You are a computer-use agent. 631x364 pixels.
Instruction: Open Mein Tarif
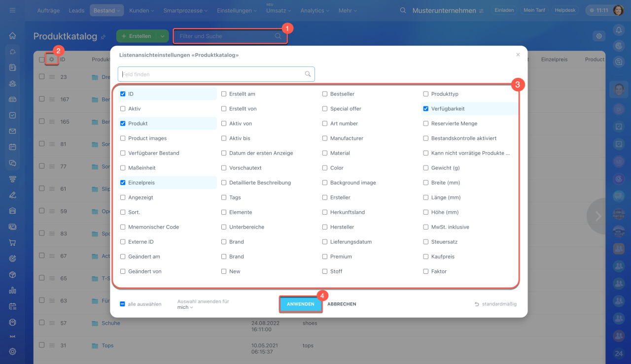point(534,10)
